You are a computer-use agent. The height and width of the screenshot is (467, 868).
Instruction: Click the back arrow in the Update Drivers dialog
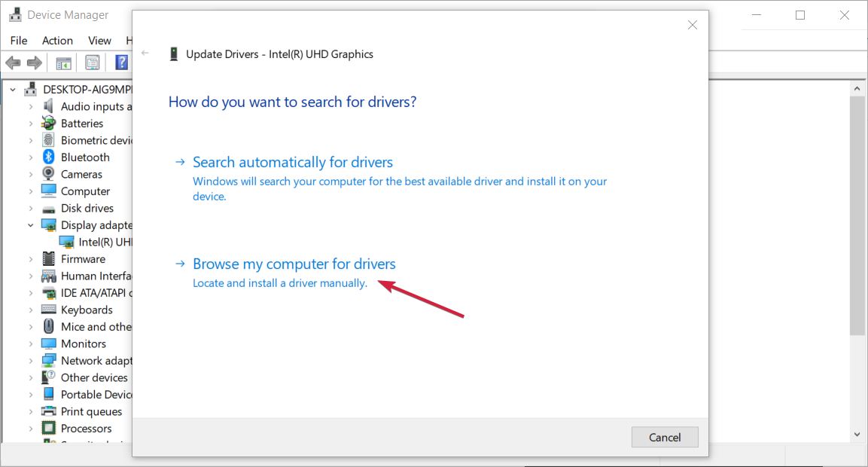tap(145, 53)
